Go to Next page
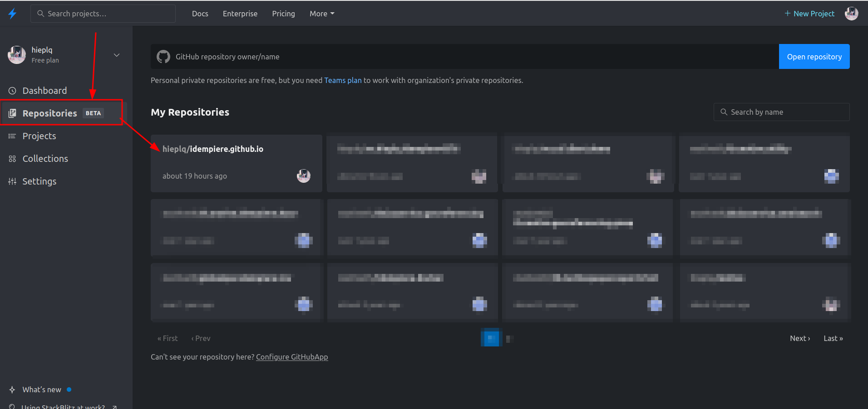The height and width of the screenshot is (409, 868). tap(800, 338)
